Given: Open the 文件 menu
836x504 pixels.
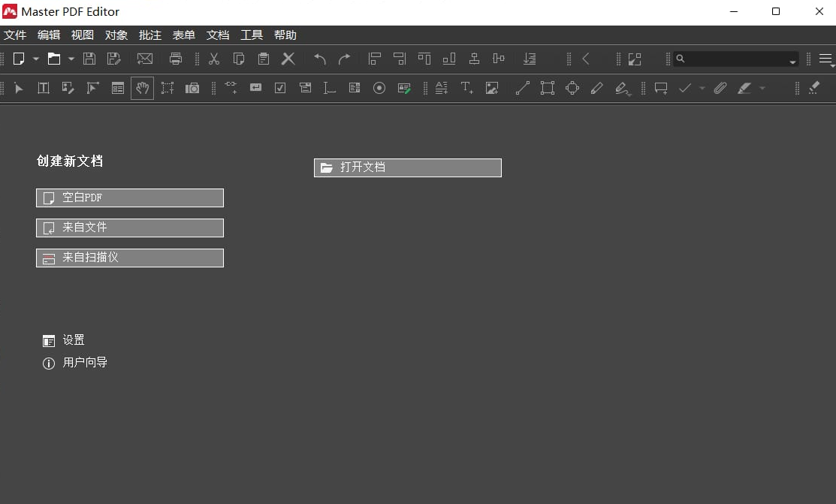Looking at the screenshot, I should click(15, 35).
